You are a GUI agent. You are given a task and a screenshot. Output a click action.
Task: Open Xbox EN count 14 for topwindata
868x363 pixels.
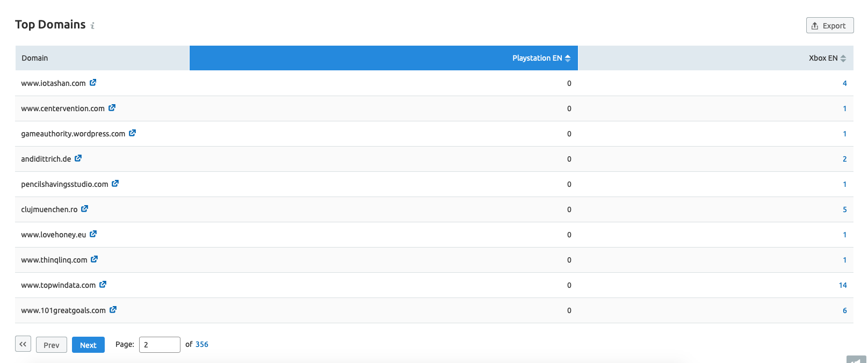point(842,285)
